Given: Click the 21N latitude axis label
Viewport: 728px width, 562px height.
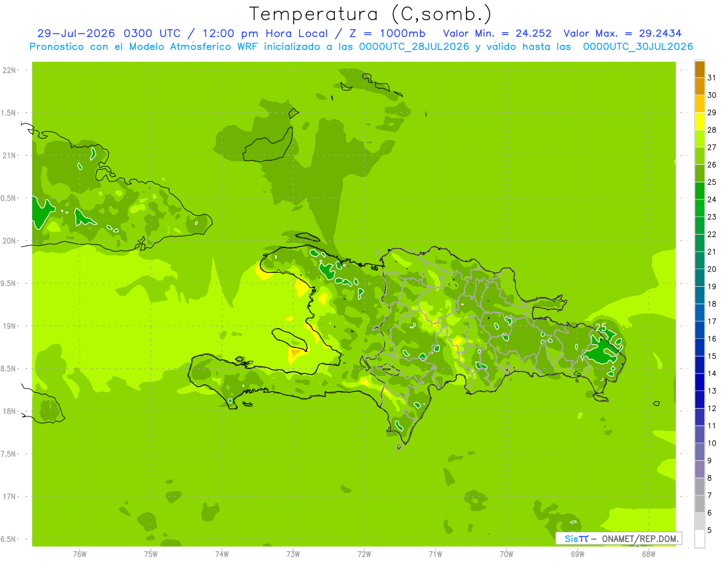Looking at the screenshot, I should 9,155.
